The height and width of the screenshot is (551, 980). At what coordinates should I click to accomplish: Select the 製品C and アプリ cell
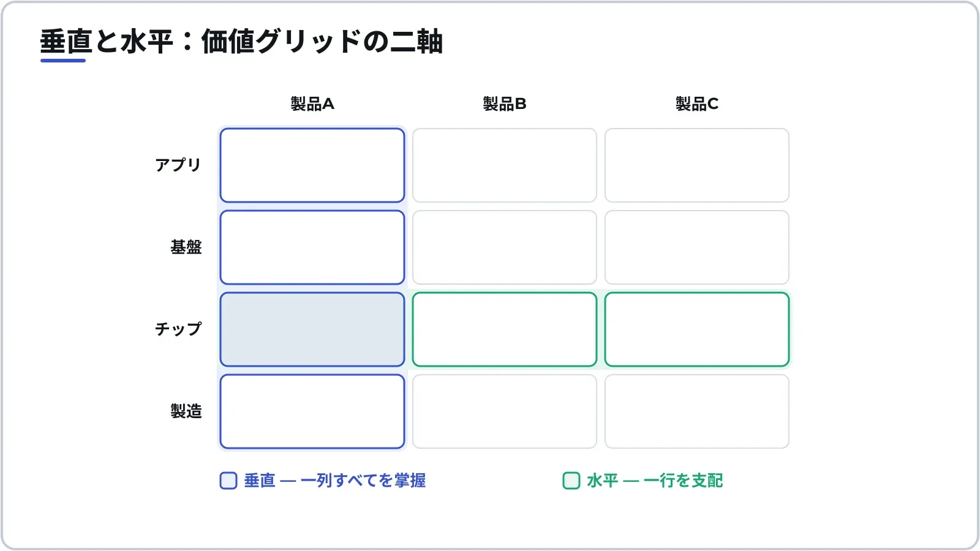697,165
